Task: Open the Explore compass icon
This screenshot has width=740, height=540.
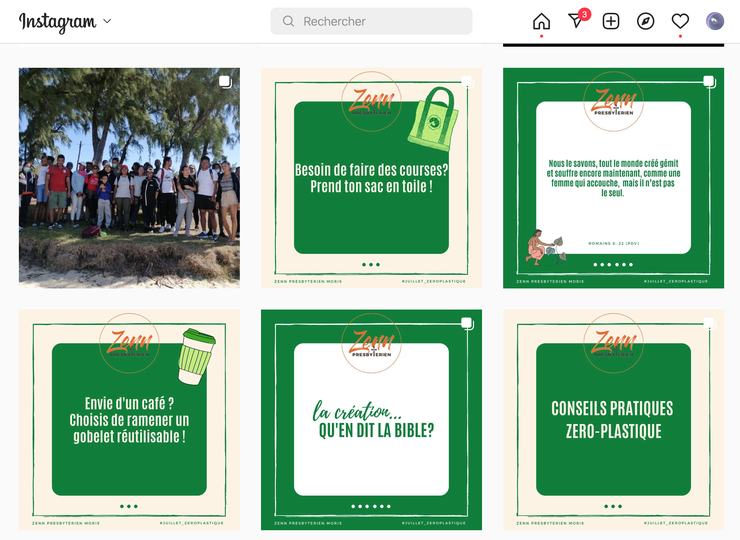Action: 646,21
